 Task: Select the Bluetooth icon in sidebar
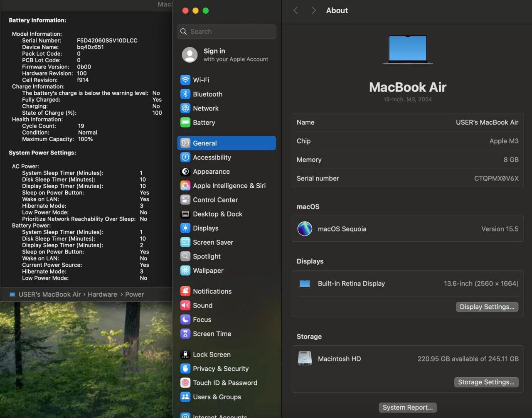(x=185, y=94)
